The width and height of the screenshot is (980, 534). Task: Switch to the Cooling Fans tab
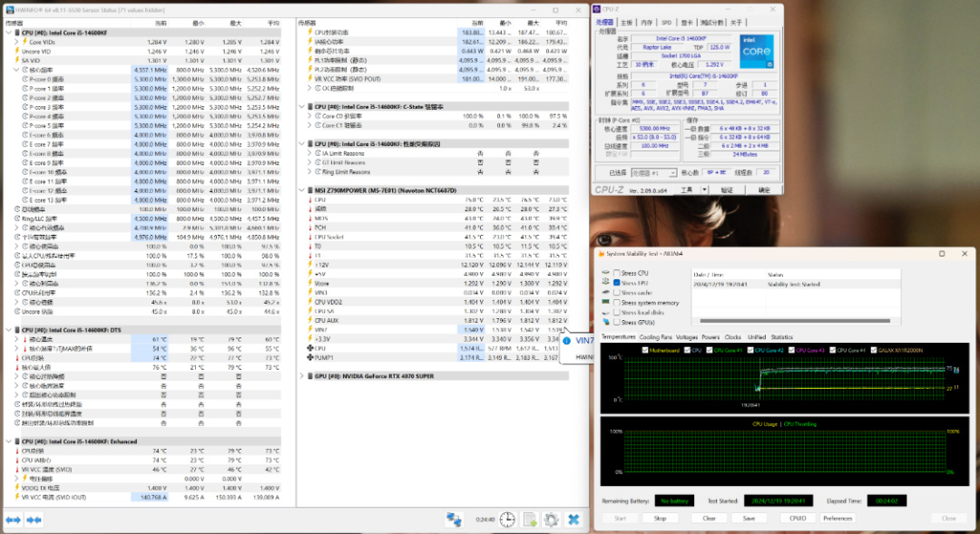tap(656, 337)
